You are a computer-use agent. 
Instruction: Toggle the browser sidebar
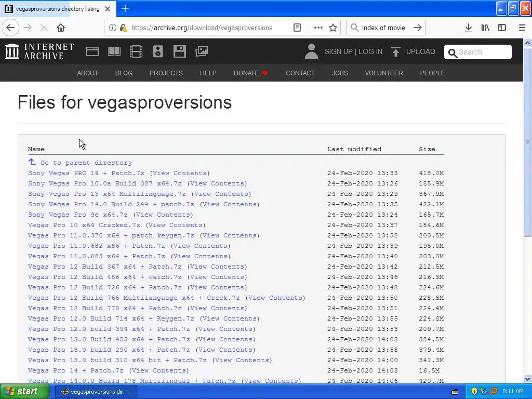[x=502, y=28]
